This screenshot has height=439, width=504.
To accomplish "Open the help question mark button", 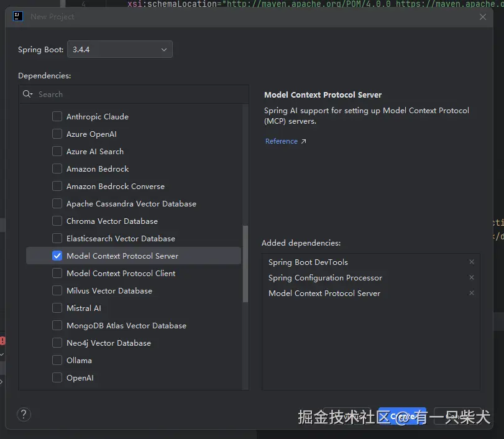I will pyautogui.click(x=24, y=415).
